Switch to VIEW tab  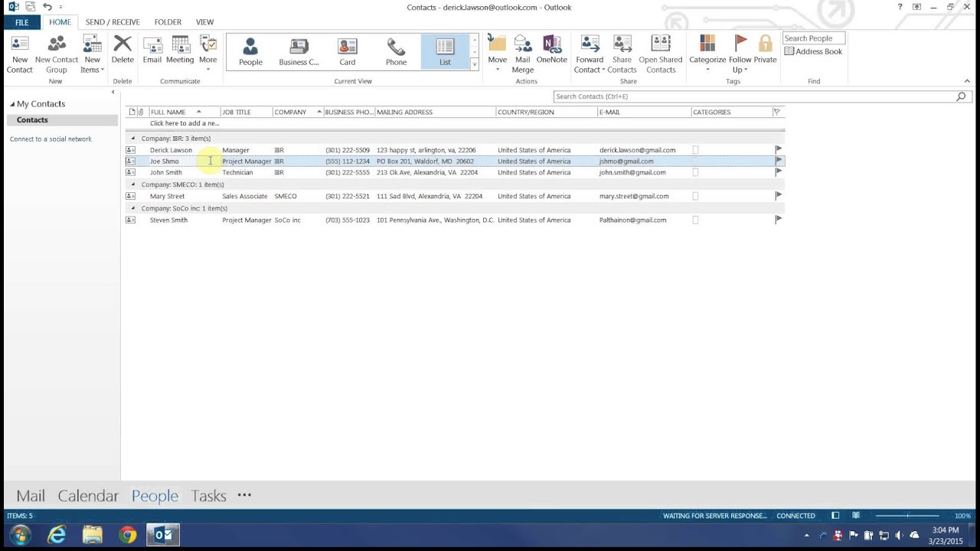point(204,22)
